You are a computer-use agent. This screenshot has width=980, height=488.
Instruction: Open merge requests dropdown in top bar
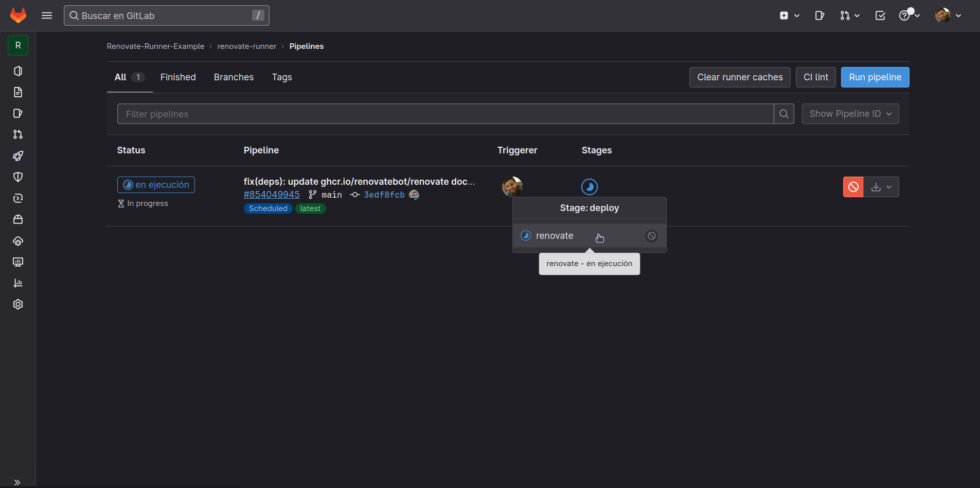850,15
